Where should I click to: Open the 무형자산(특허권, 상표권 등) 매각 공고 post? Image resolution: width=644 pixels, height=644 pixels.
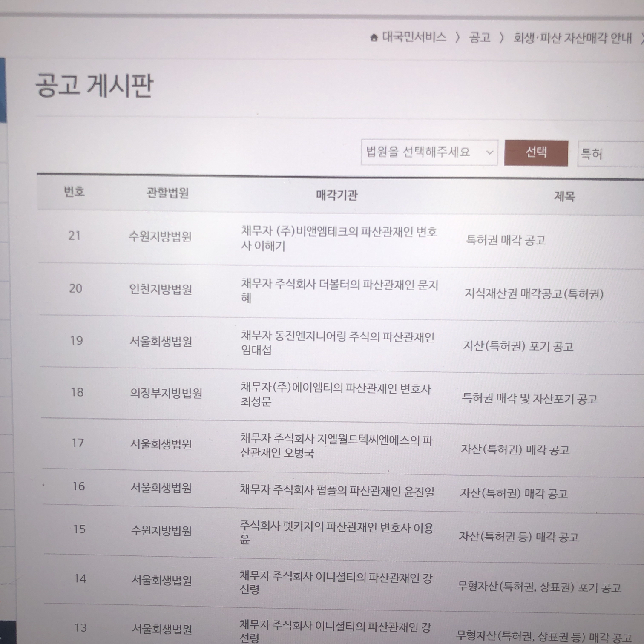pyautogui.click(x=544, y=637)
